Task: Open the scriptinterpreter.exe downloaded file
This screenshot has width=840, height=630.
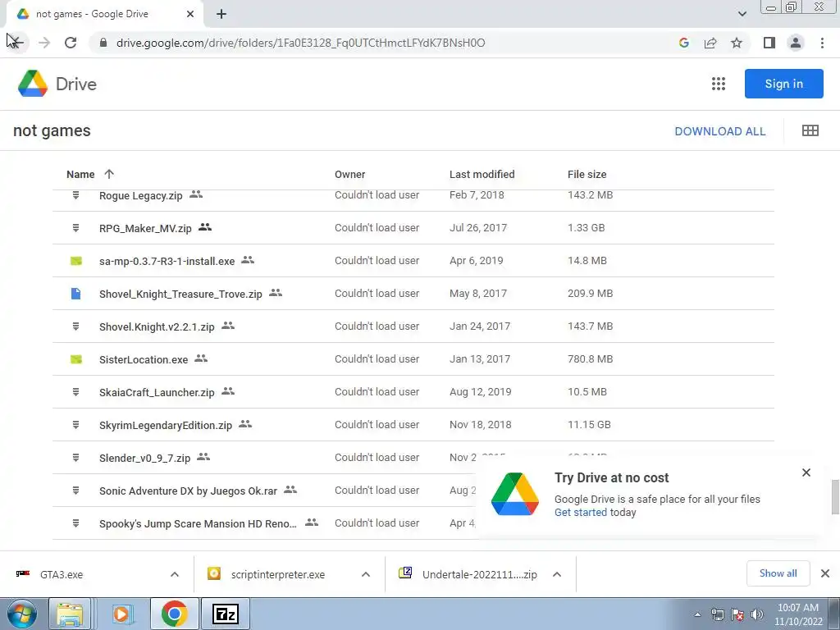Action: (x=278, y=574)
